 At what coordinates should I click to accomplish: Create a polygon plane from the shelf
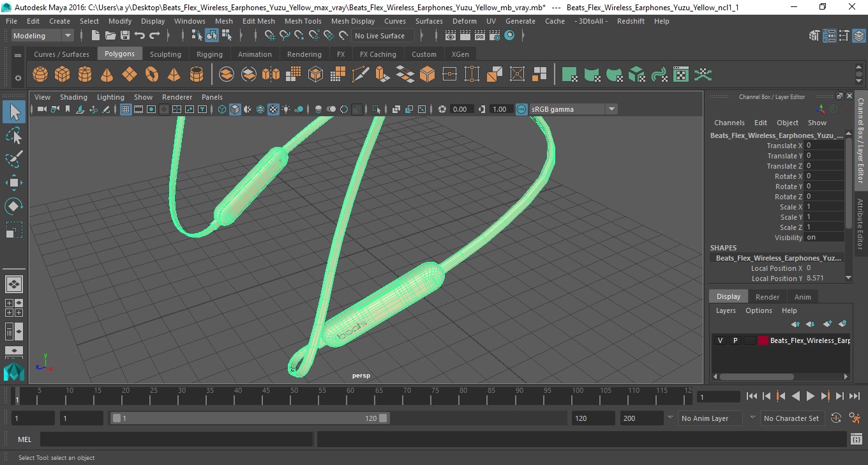[x=129, y=75]
